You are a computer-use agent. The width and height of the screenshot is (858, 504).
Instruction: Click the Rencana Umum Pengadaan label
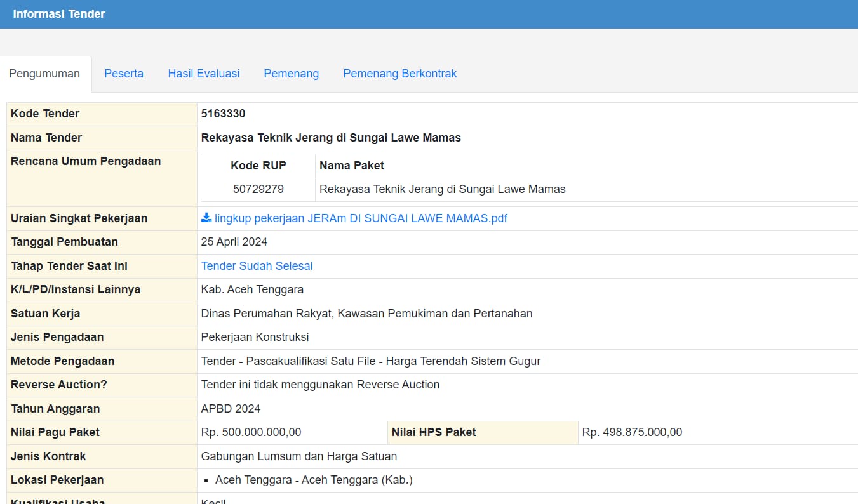coord(86,161)
